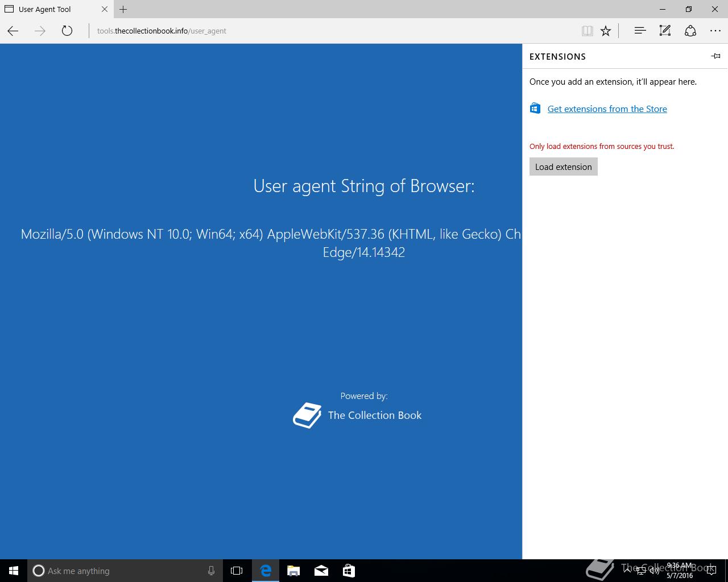The width and height of the screenshot is (728, 582).
Task: Close the User Agent Tool tab
Action: click(105, 9)
